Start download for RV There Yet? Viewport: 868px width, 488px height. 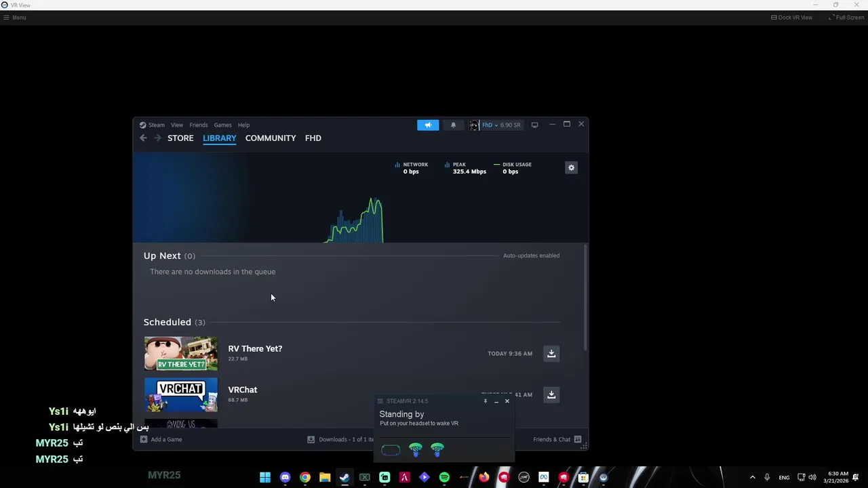click(551, 353)
